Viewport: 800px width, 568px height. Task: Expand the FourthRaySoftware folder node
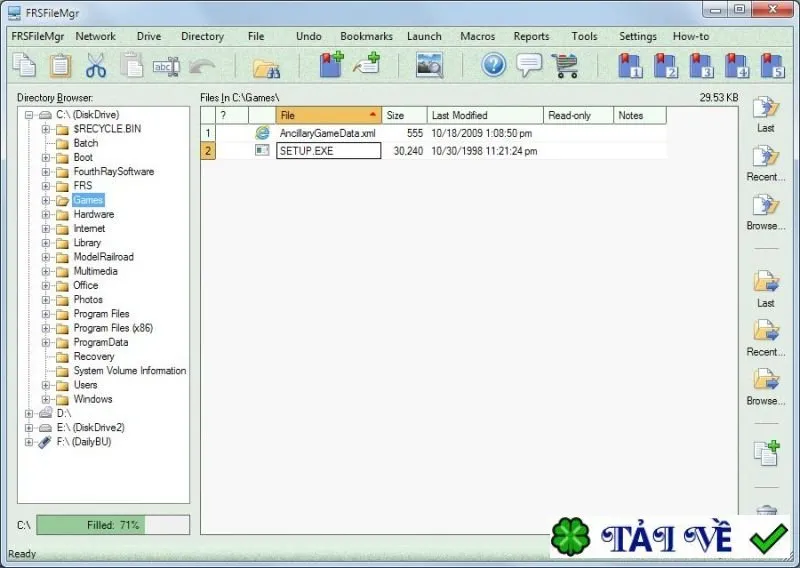pos(46,172)
